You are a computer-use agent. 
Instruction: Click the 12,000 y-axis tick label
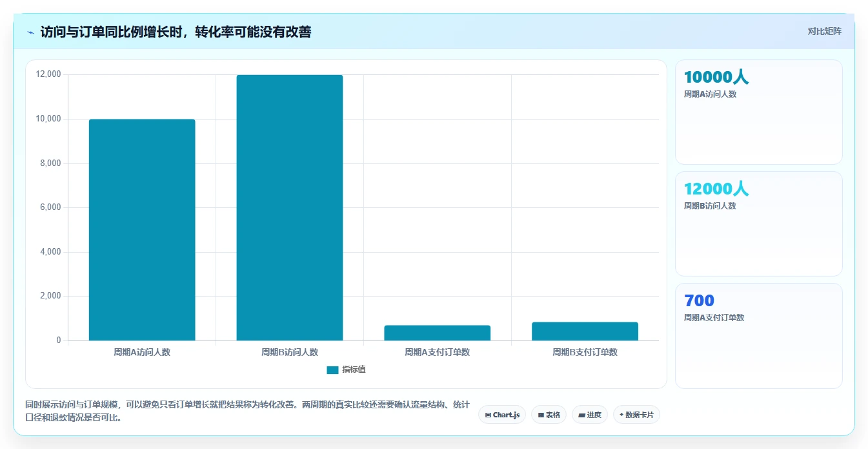tap(48, 74)
